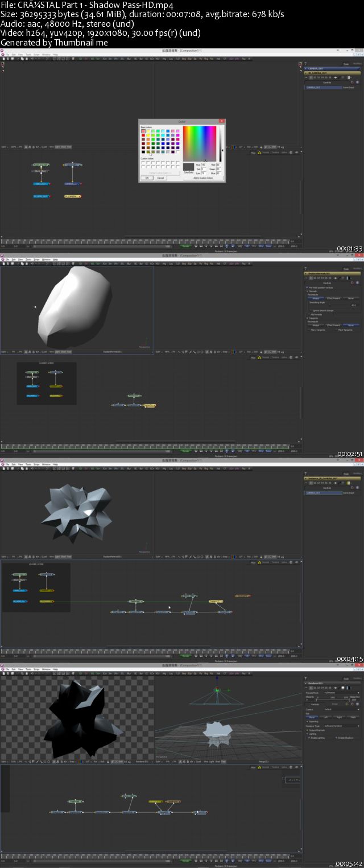Click the Red value field in Color dialog
This screenshot has width=364, height=868.
point(218,164)
